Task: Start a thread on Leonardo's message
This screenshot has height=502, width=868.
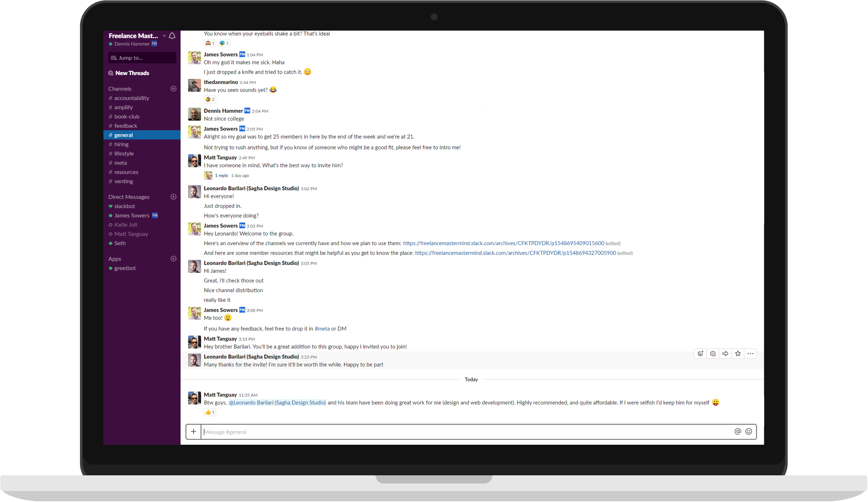Action: click(713, 354)
